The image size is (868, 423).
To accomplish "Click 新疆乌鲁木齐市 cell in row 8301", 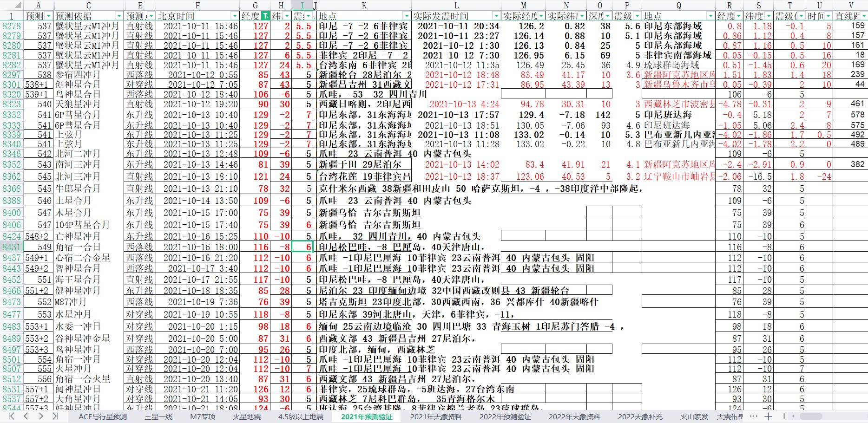I will click(679, 85).
